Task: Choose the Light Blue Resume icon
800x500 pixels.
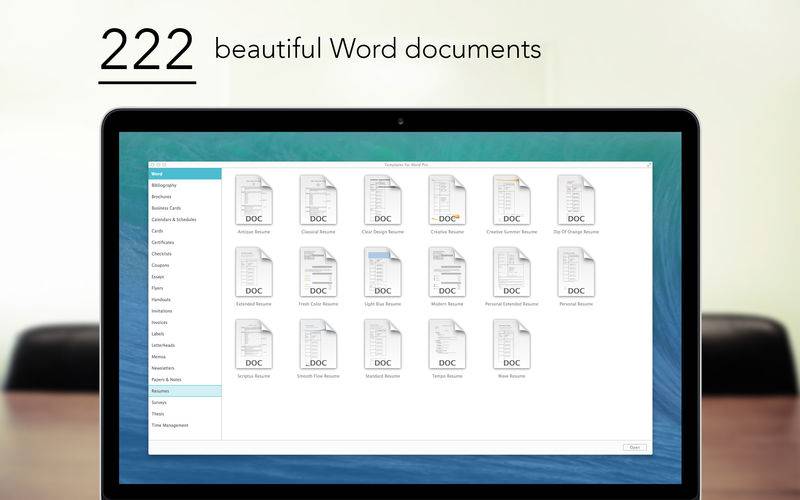Action: [383, 272]
